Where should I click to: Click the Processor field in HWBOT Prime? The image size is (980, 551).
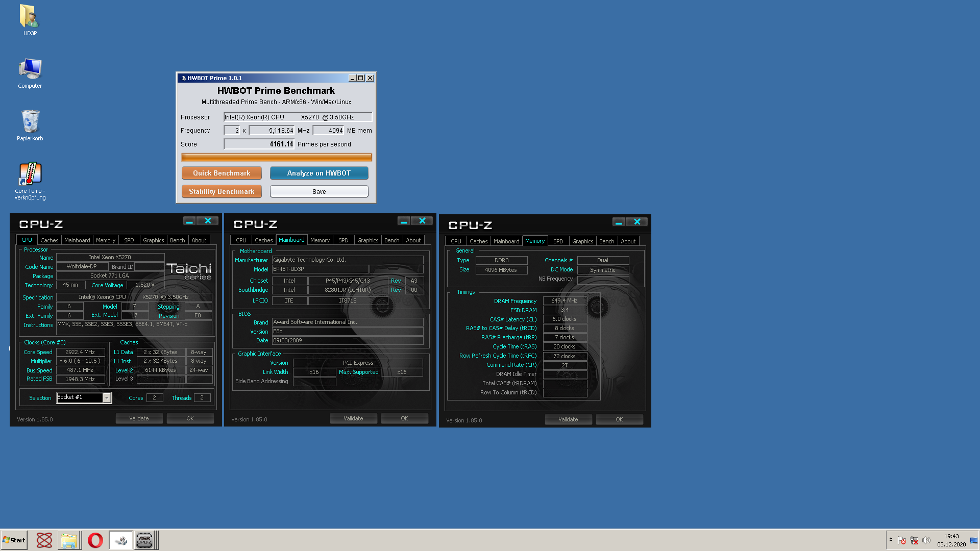(298, 117)
